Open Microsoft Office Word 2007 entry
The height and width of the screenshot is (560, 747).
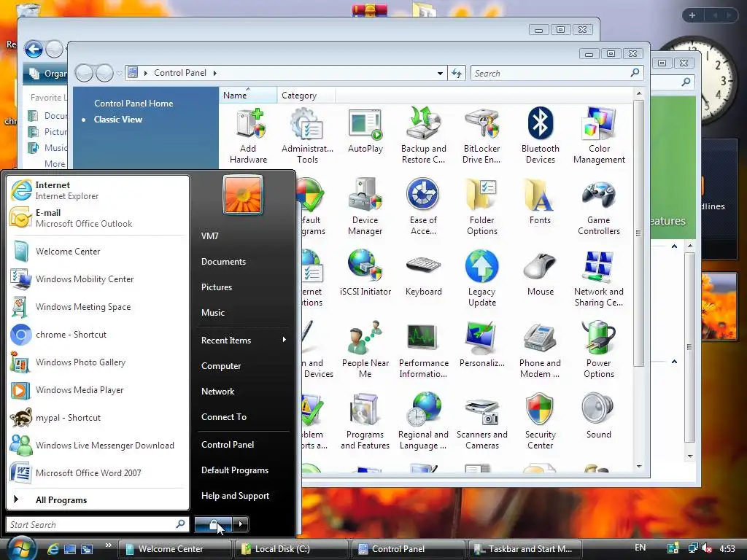pyautogui.click(x=98, y=472)
